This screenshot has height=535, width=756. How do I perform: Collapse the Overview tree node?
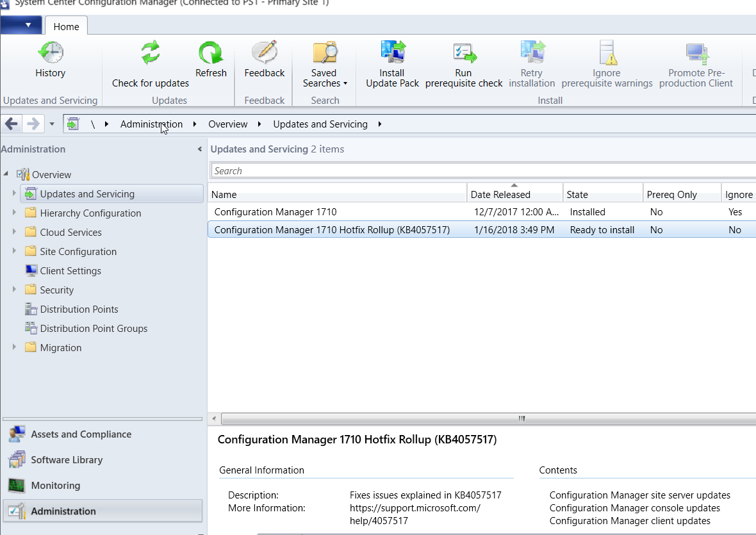coord(6,174)
